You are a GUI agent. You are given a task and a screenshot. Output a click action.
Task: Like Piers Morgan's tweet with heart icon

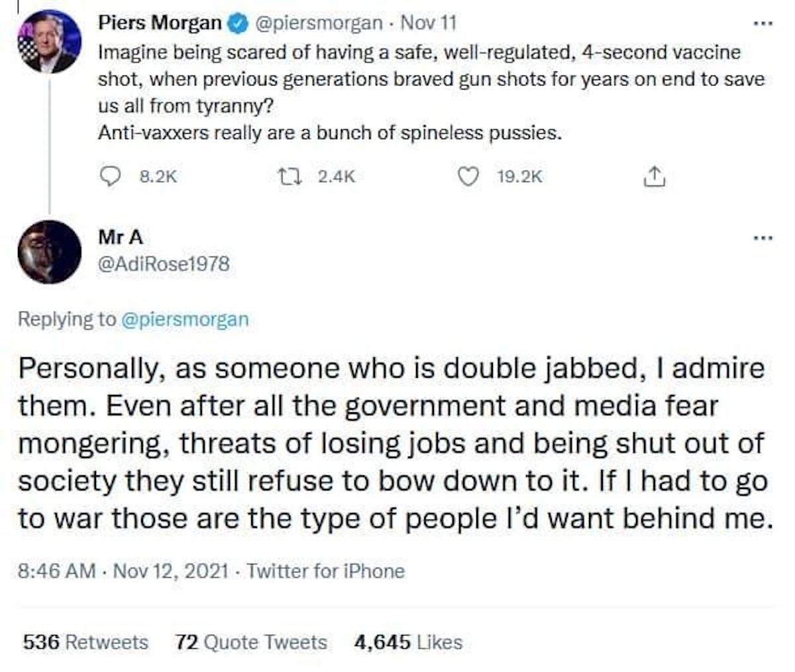click(469, 176)
